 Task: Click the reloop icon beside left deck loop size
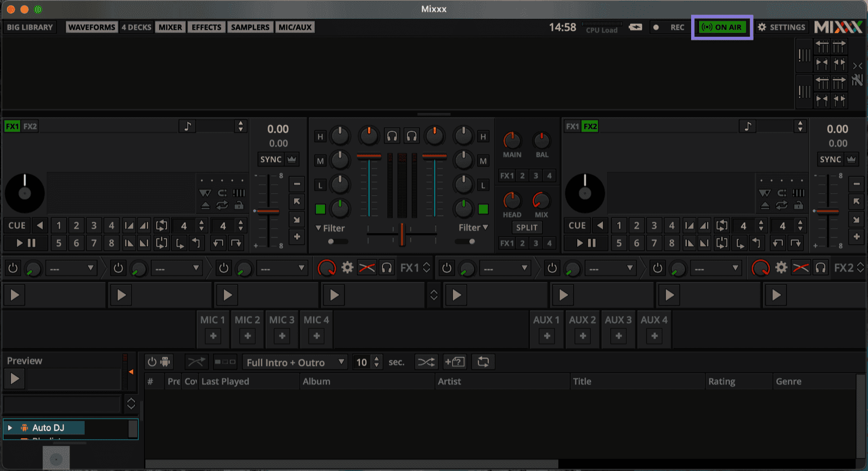pos(162,225)
